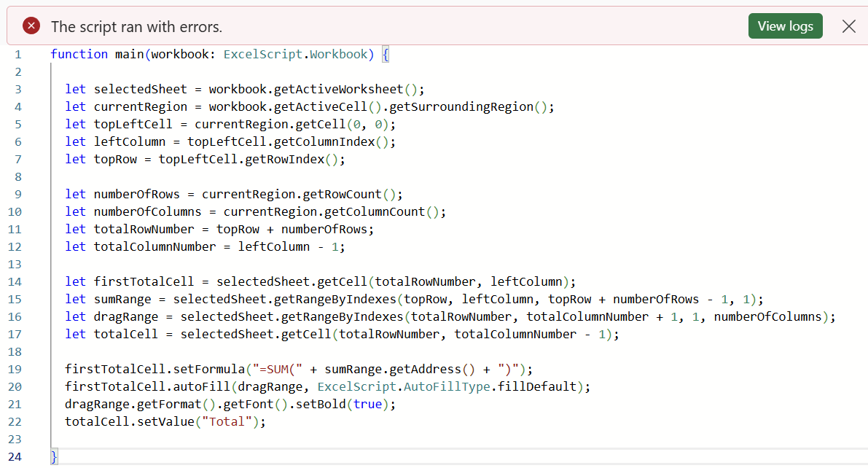The width and height of the screenshot is (868, 468).
Task: Open the View logs button
Action: [x=785, y=26]
